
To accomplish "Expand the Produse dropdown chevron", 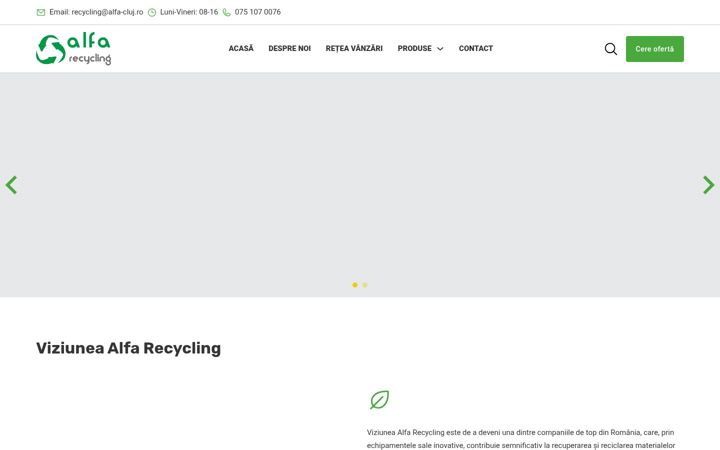I will tap(440, 49).
